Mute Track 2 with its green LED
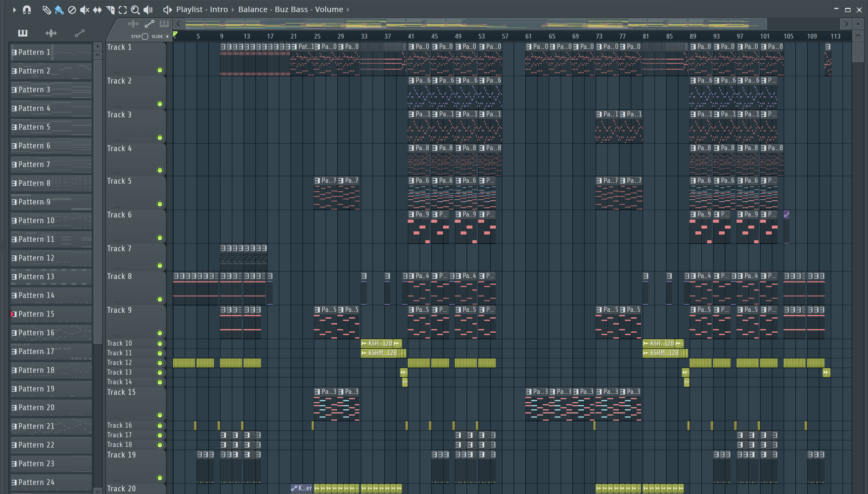 tap(160, 104)
